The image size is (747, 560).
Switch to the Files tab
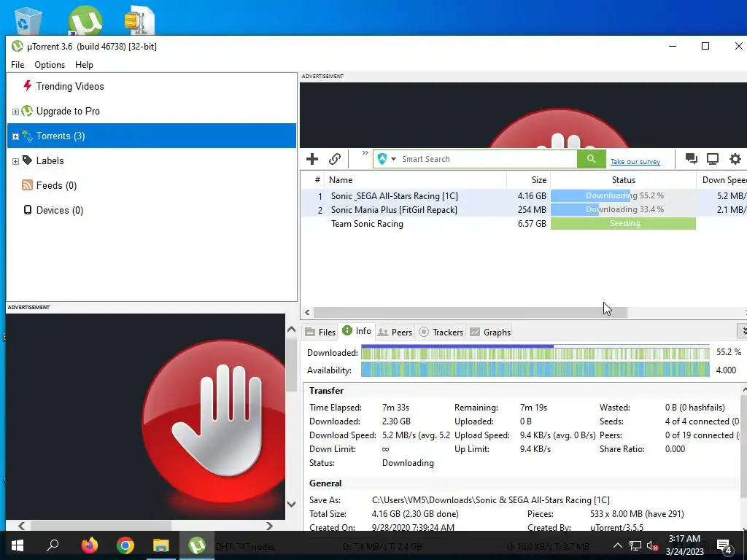321,332
